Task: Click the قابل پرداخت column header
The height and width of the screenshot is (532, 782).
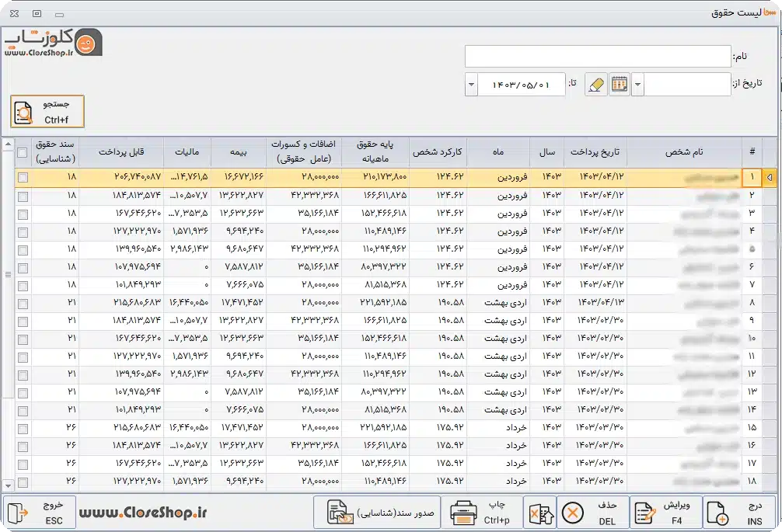Action: coord(121,152)
